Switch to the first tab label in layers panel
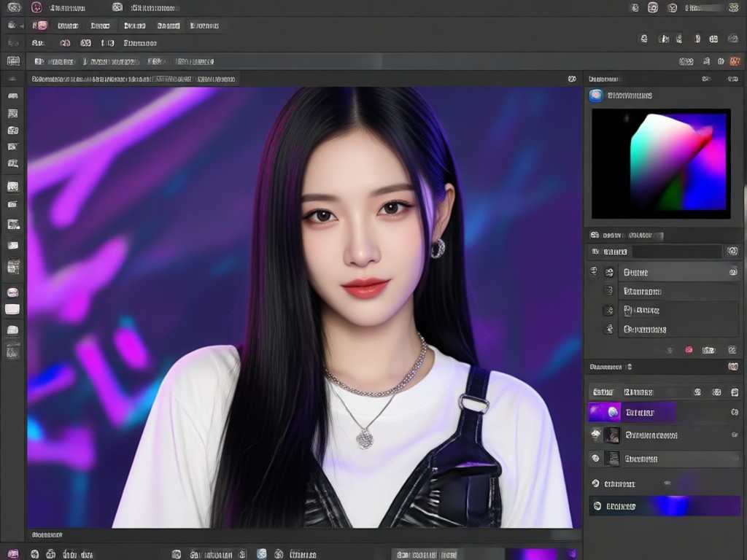The width and height of the screenshot is (747, 560). tap(603, 392)
